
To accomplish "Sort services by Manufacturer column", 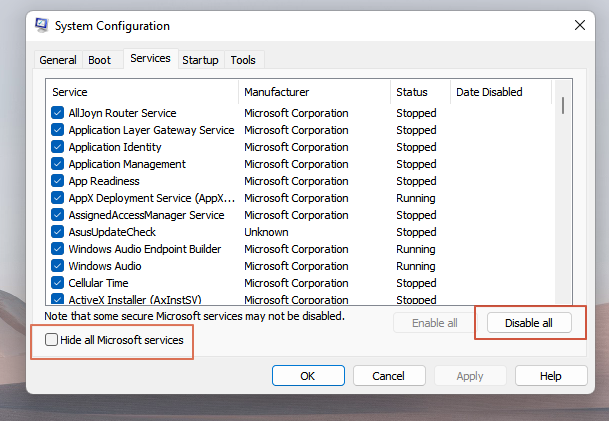I will pyautogui.click(x=314, y=92).
